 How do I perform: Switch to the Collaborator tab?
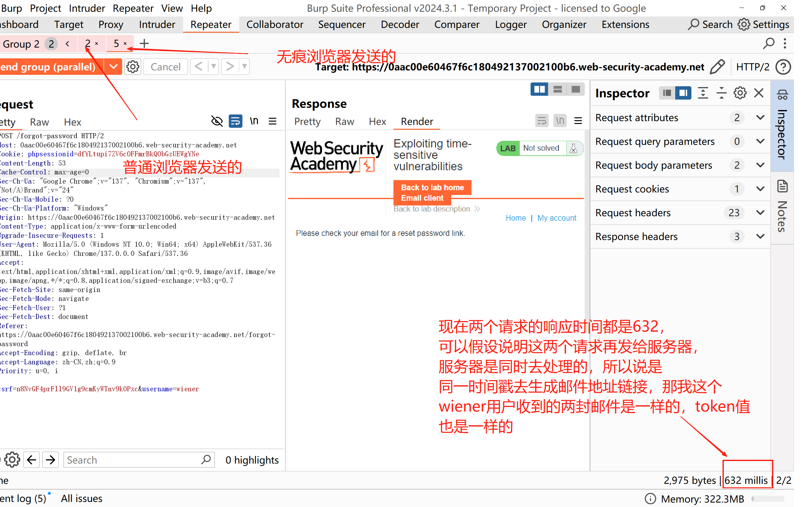click(274, 24)
